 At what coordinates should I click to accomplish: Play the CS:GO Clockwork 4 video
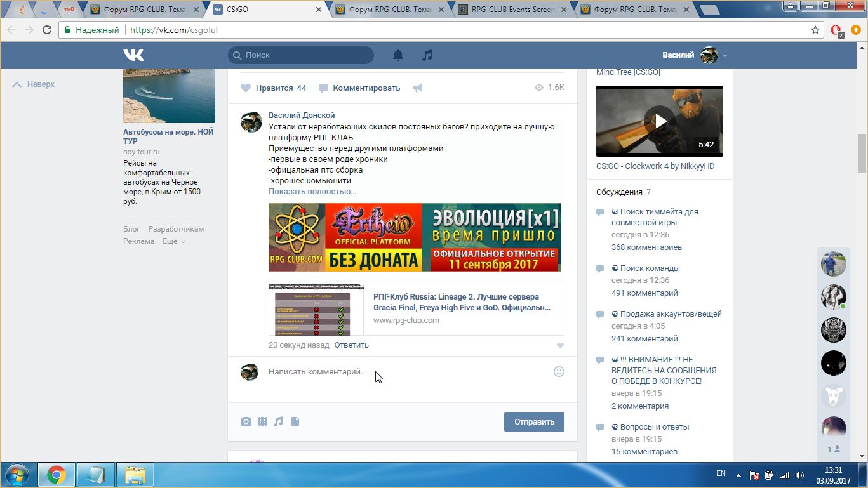(x=660, y=121)
